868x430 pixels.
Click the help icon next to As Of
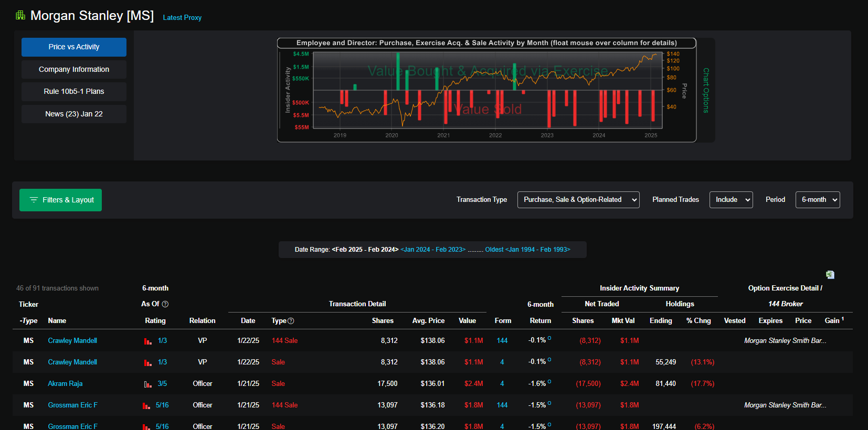[x=165, y=304]
